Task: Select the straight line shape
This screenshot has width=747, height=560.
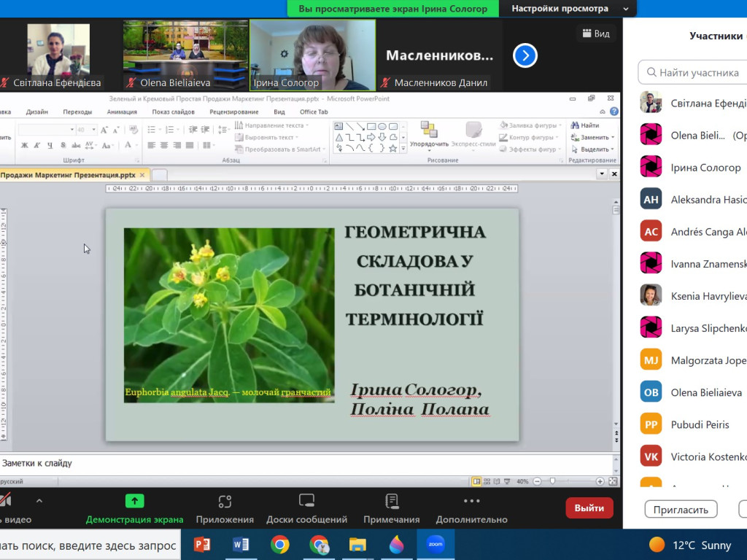Action: (x=349, y=126)
